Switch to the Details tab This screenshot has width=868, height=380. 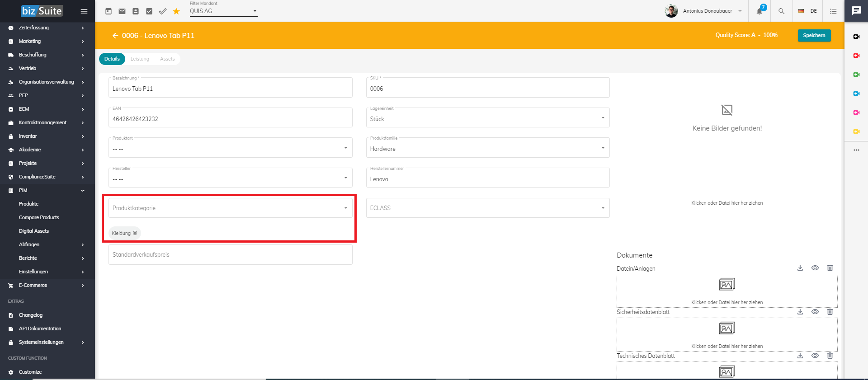(112, 59)
